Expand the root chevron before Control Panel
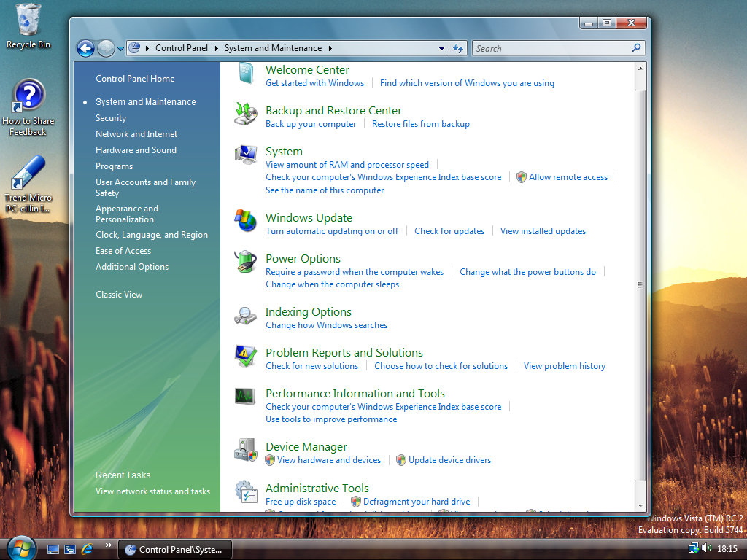Viewport: 747px width, 560px height. 147,48
